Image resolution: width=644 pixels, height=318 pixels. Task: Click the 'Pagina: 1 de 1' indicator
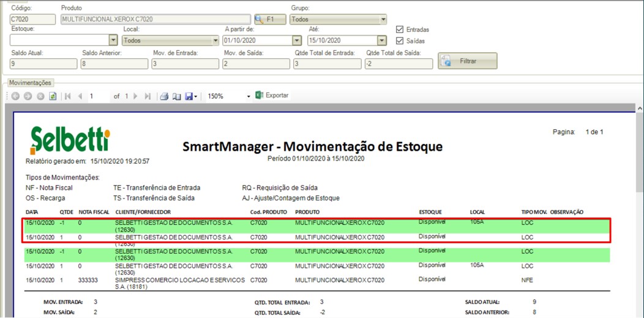[x=578, y=132]
